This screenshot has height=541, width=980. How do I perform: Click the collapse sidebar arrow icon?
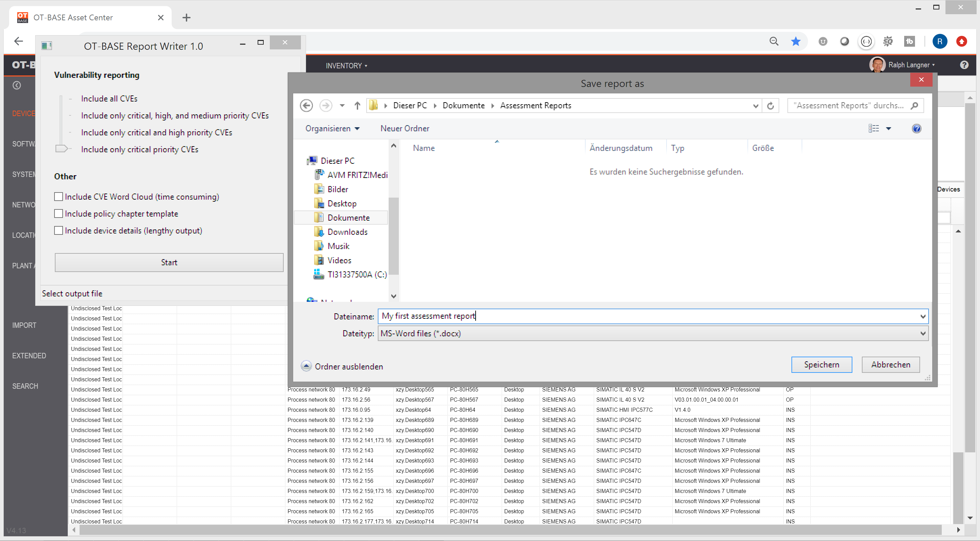coord(17,85)
